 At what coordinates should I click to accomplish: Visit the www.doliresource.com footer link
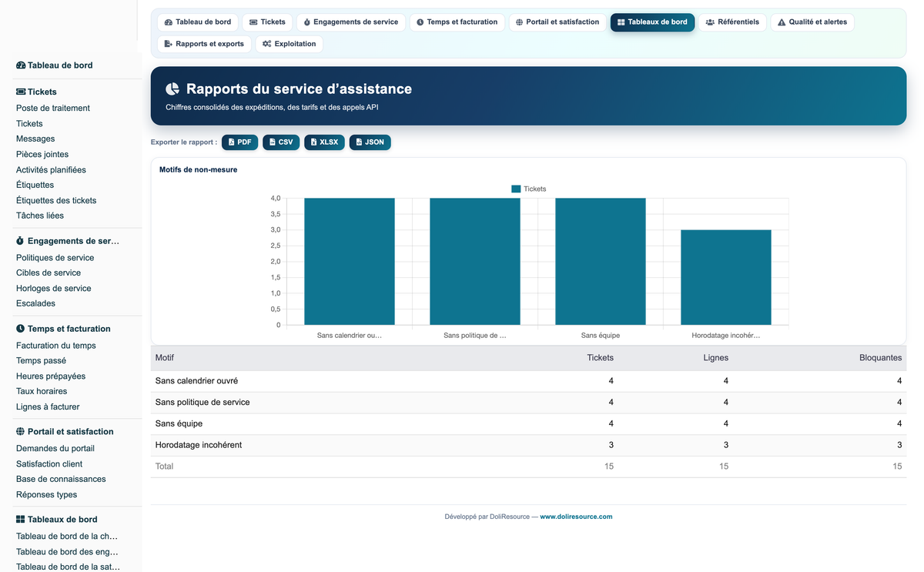pyautogui.click(x=576, y=517)
